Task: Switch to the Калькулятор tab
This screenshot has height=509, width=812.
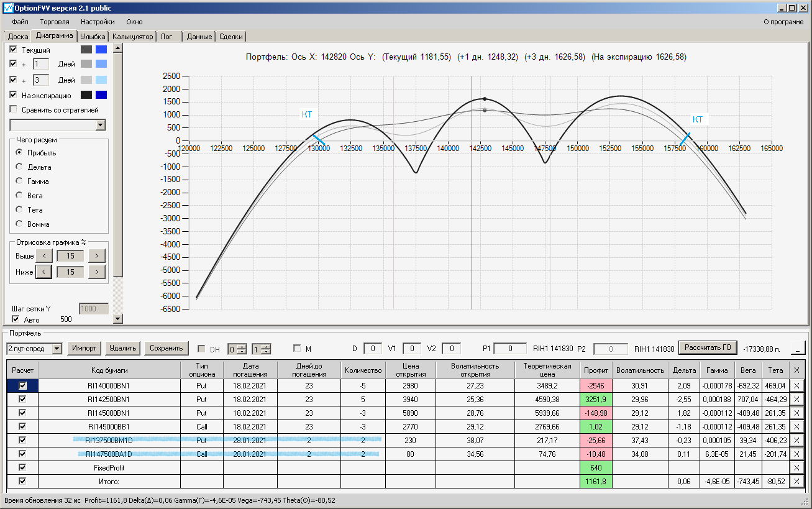Action: pyautogui.click(x=132, y=37)
